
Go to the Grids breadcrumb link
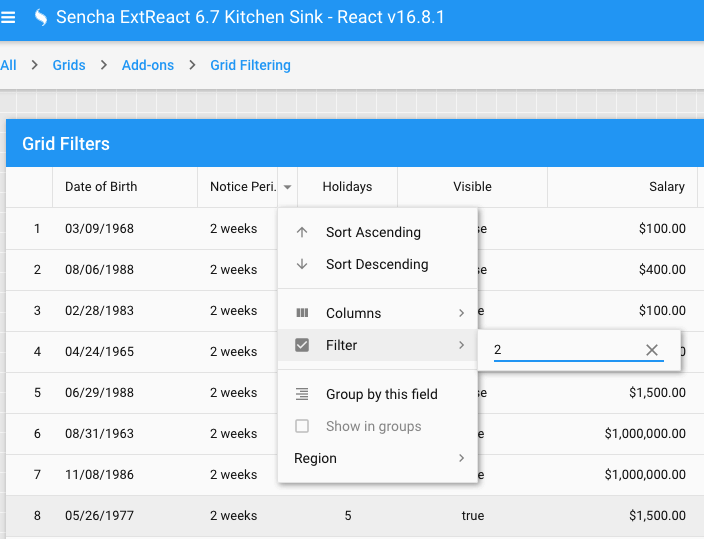69,65
